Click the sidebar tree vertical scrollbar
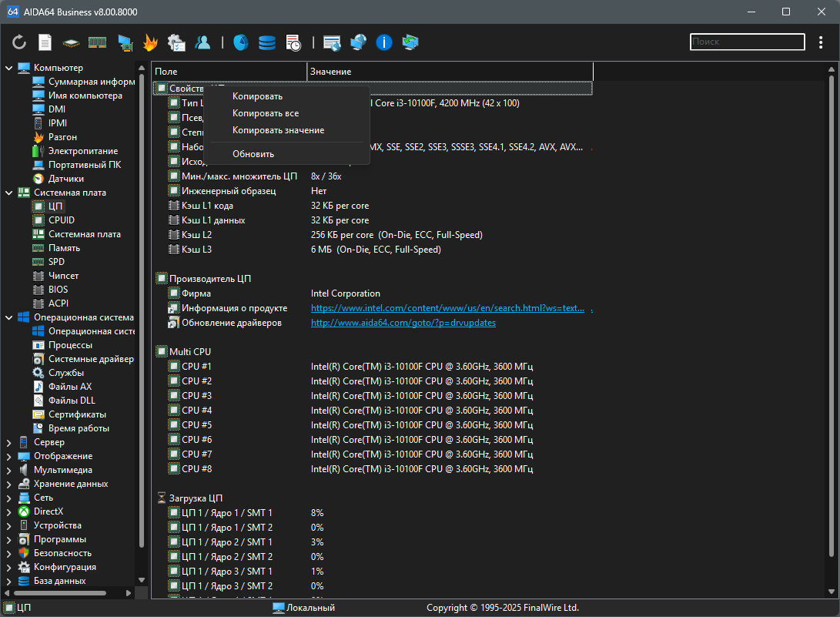 click(x=142, y=311)
